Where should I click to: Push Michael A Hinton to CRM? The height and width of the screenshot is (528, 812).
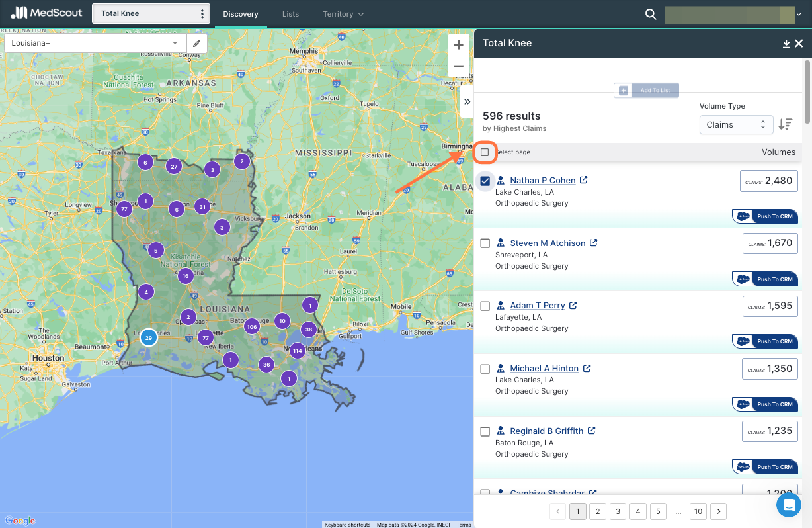coord(765,404)
